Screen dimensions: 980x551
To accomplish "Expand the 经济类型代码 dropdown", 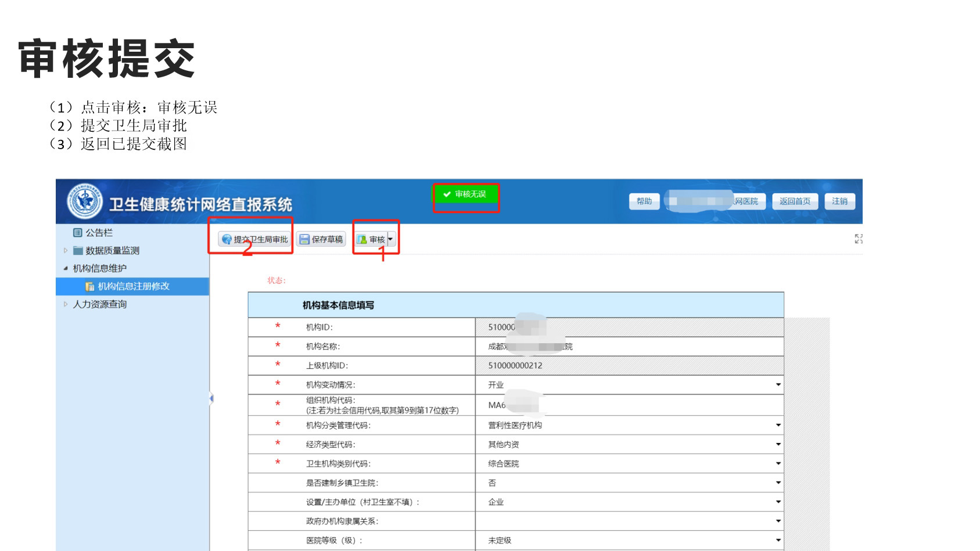I will [778, 445].
